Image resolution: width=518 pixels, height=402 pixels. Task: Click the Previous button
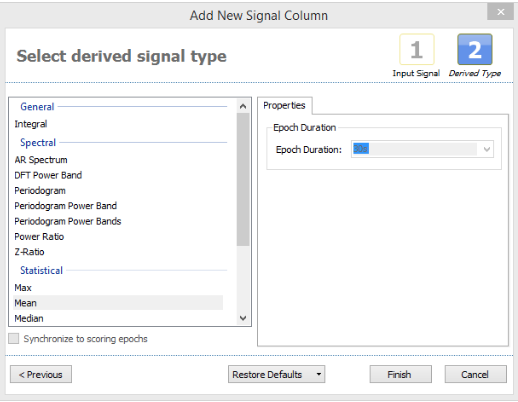pyautogui.click(x=41, y=374)
